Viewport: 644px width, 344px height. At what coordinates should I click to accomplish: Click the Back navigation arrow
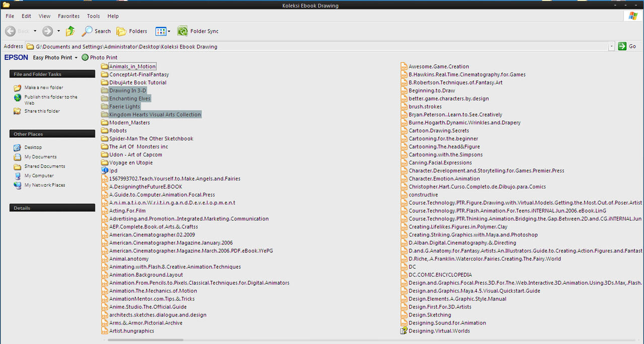click(10, 31)
